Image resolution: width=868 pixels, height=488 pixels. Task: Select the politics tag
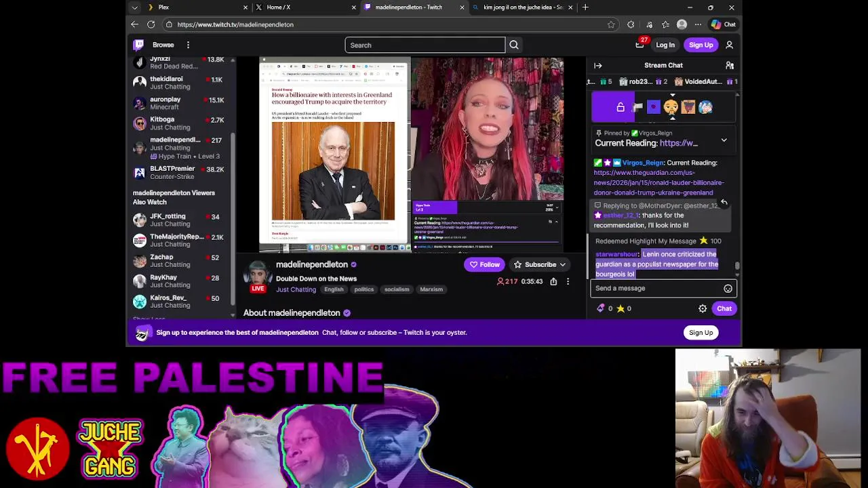tap(364, 289)
